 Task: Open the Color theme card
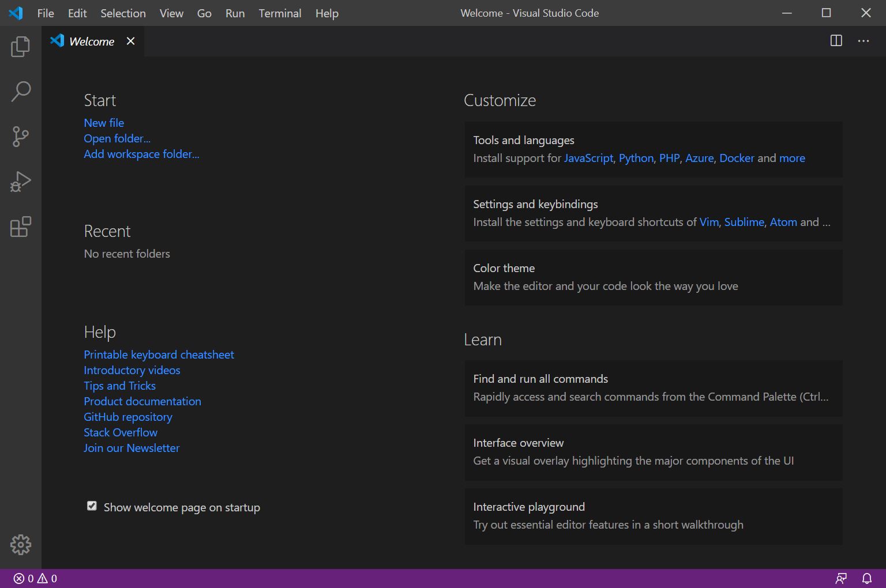point(654,277)
